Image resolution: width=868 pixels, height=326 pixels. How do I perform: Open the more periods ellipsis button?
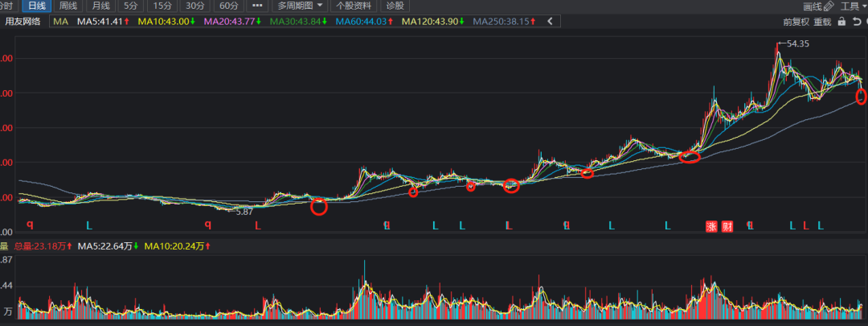[x=257, y=6]
